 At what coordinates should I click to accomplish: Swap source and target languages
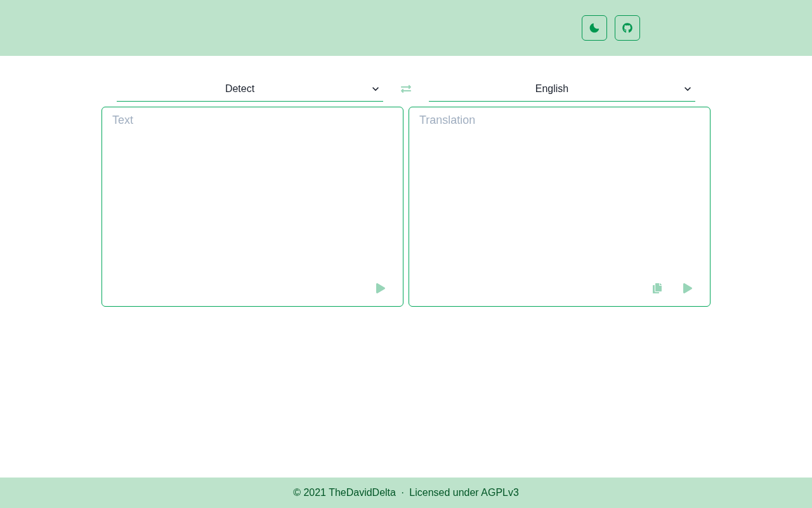[x=406, y=89]
